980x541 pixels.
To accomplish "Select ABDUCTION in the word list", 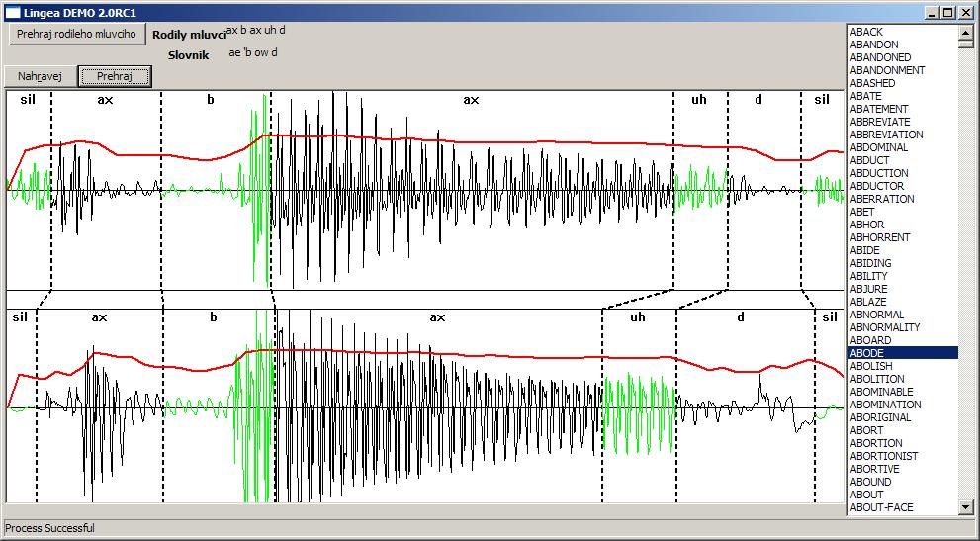I will (x=903, y=173).
